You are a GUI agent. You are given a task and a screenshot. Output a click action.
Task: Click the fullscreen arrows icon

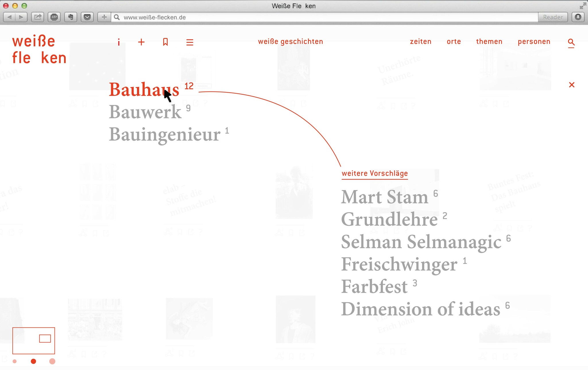pyautogui.click(x=583, y=6)
